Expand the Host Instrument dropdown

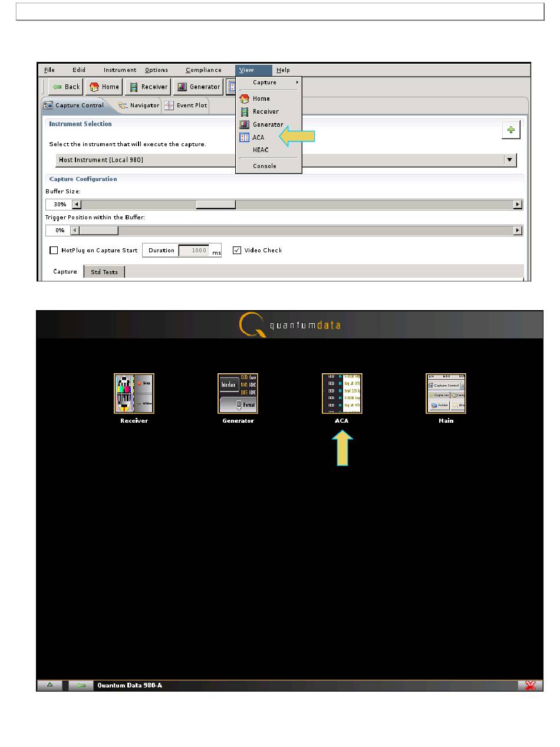tap(510, 160)
